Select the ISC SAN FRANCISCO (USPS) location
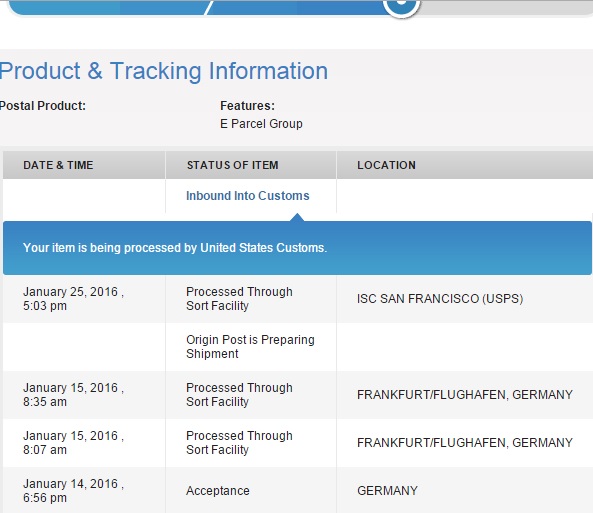Screen dimensions: 593x513 point(440,299)
